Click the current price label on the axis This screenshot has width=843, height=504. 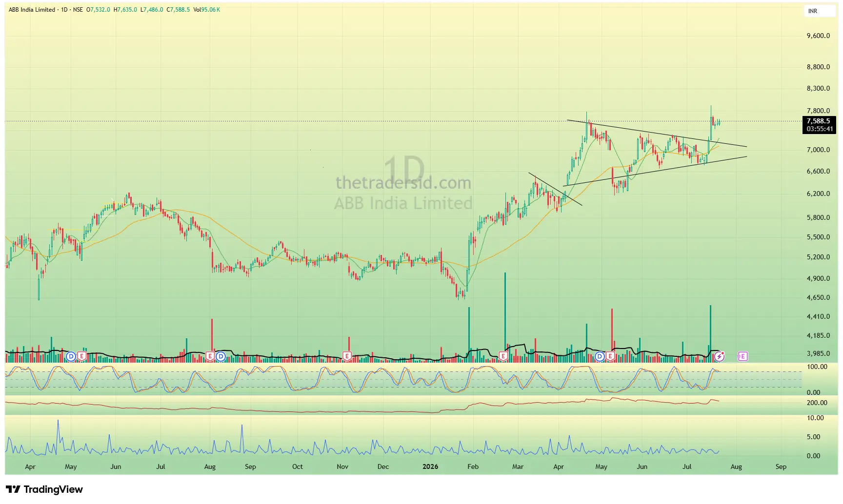(x=819, y=121)
